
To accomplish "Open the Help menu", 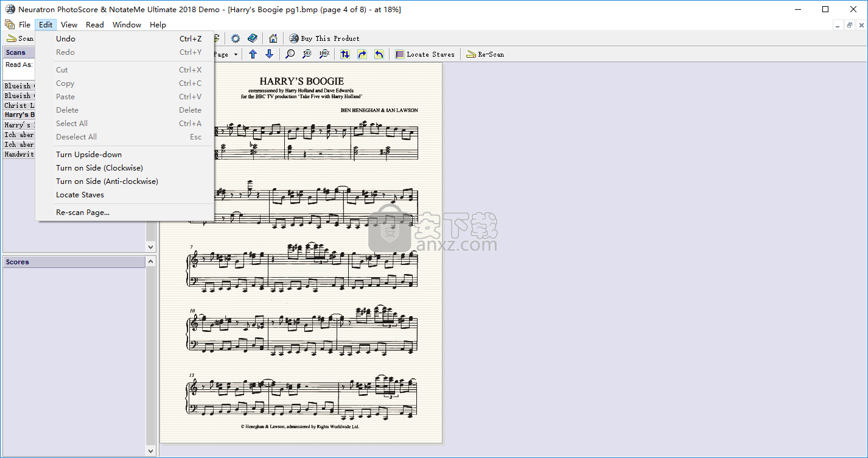I will [158, 24].
